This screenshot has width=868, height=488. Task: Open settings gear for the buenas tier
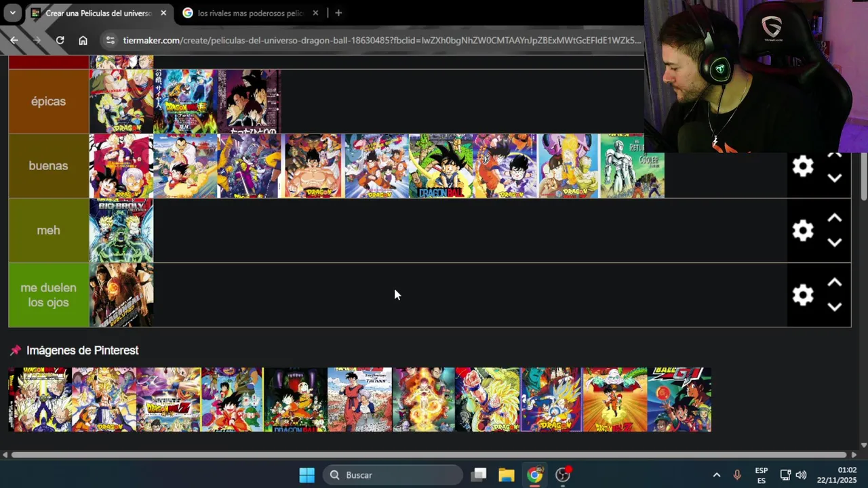803,166
